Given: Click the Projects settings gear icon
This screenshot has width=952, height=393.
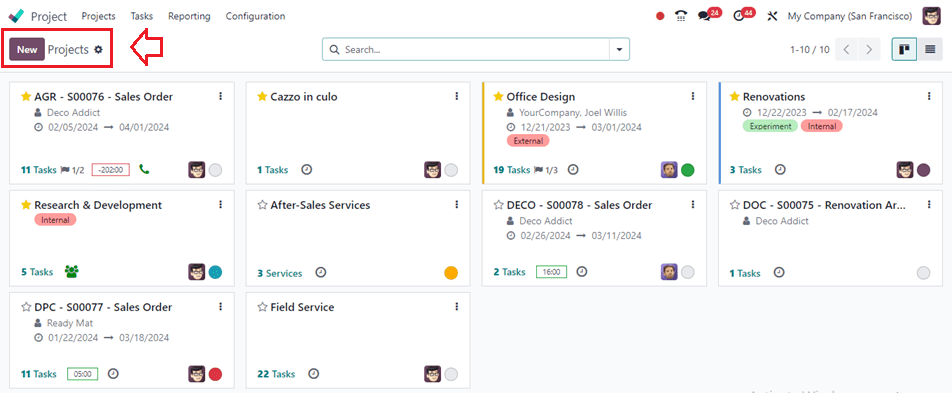Looking at the screenshot, I should pyautogui.click(x=98, y=50).
